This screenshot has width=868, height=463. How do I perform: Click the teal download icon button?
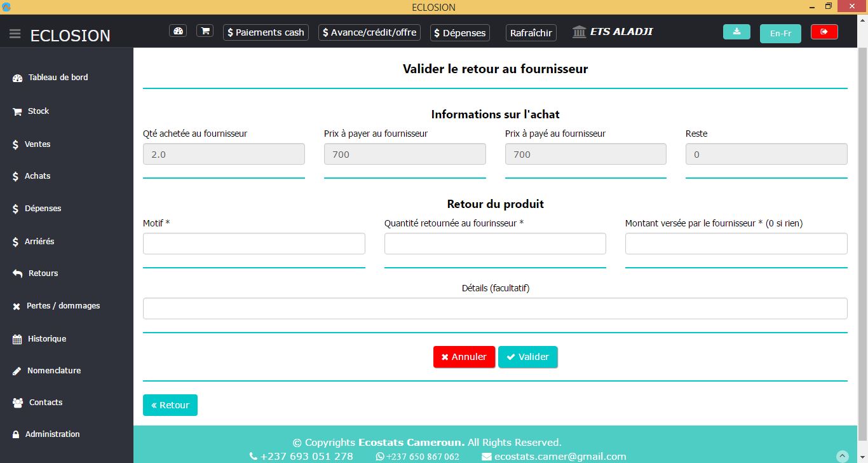click(x=736, y=32)
